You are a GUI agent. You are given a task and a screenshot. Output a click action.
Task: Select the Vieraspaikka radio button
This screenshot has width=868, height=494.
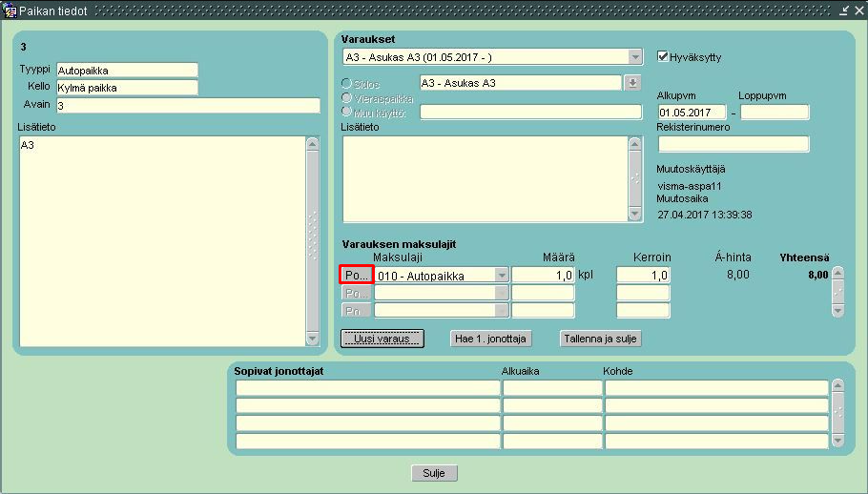[x=346, y=98]
